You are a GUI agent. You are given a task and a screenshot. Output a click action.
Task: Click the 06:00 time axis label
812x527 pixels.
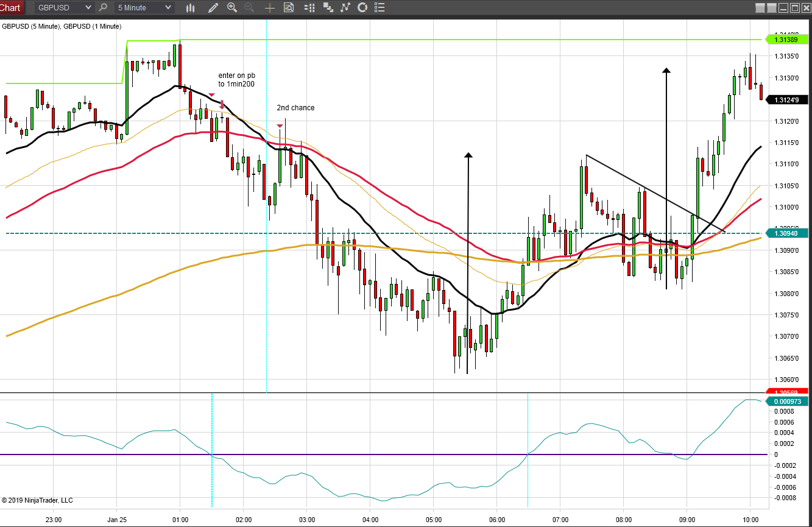[496, 520]
